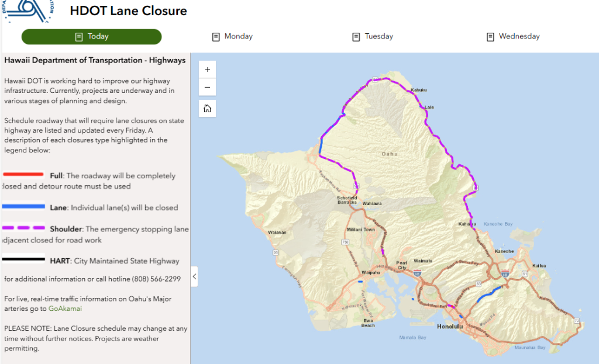
Task: Click the Route 72 highway shield
Action: click(x=577, y=321)
